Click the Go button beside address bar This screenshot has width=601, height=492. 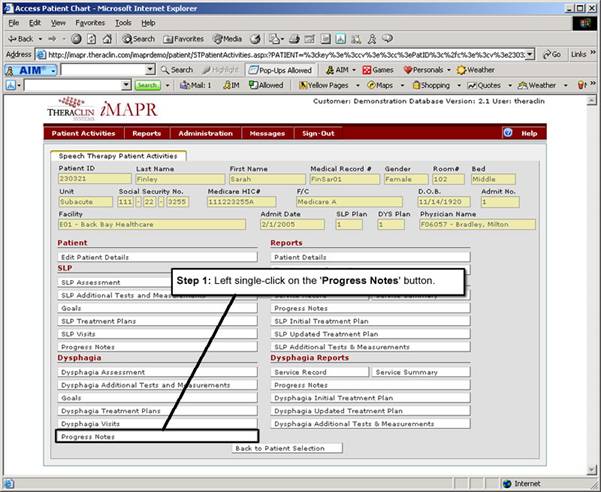pyautogui.click(x=552, y=54)
